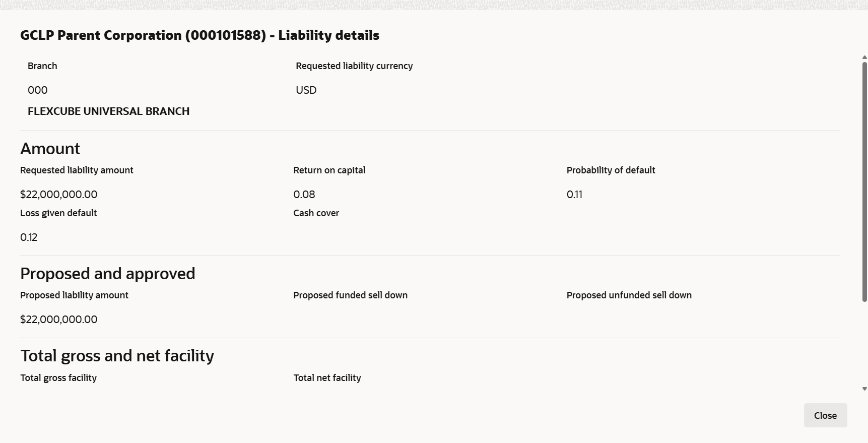Click the GCLP Parent Corporation liability details title
Image resolution: width=868 pixels, height=443 pixels.
tap(199, 35)
